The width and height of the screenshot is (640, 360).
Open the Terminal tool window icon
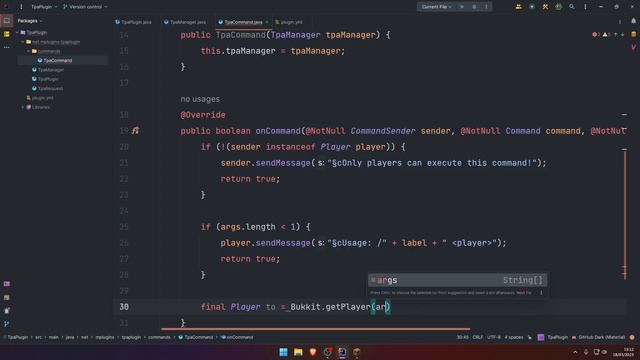(7, 298)
